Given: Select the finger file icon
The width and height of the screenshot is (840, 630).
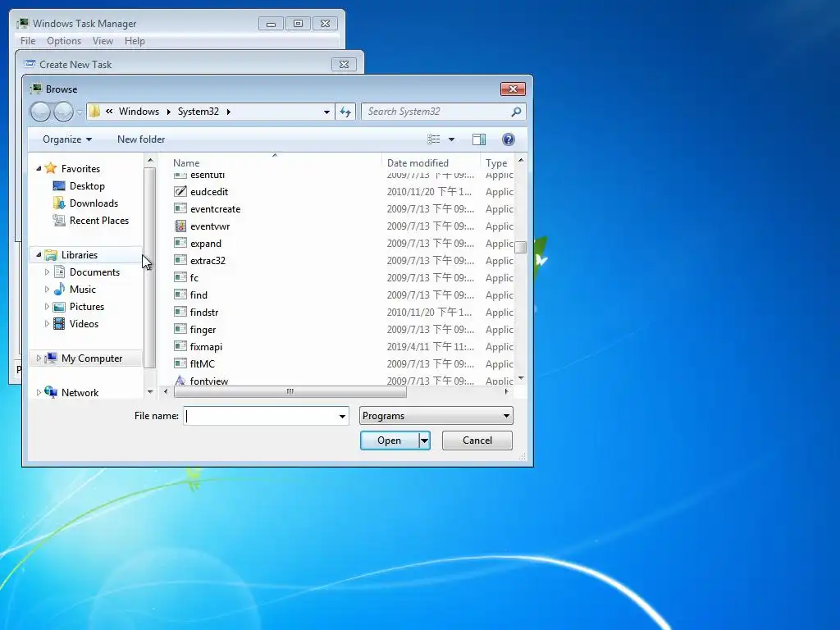Looking at the screenshot, I should (180, 328).
